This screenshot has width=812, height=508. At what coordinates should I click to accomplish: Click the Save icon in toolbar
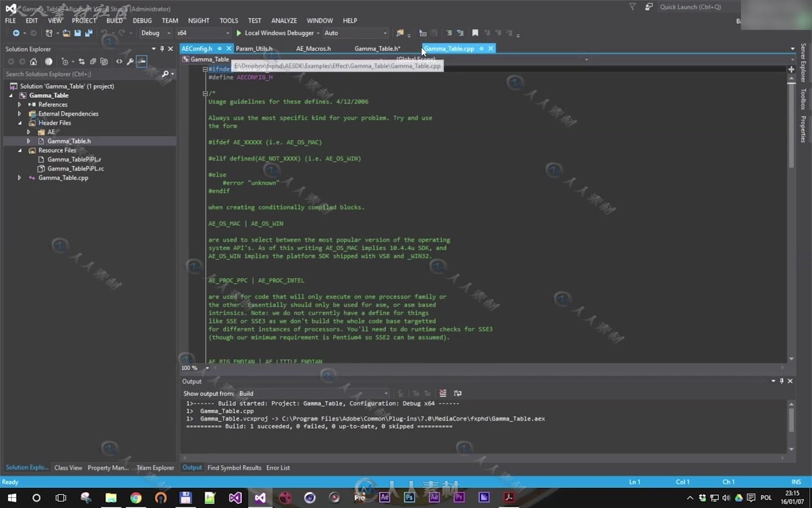tap(77, 33)
